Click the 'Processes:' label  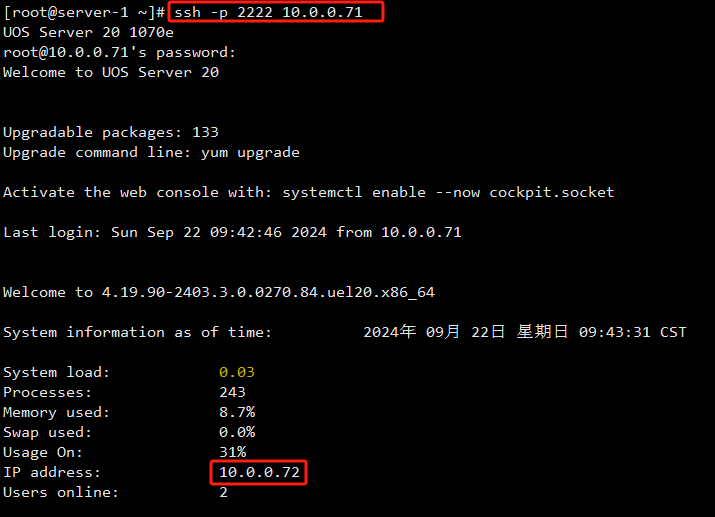click(x=47, y=393)
